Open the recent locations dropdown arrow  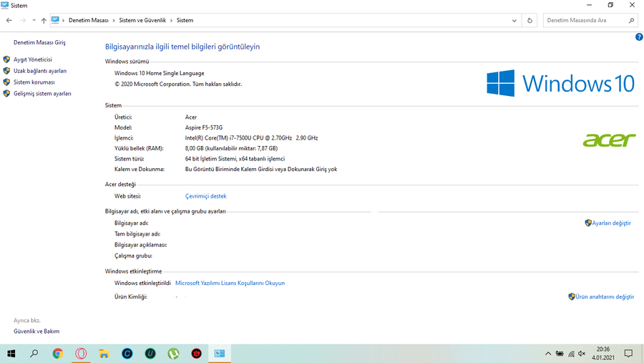(34, 20)
